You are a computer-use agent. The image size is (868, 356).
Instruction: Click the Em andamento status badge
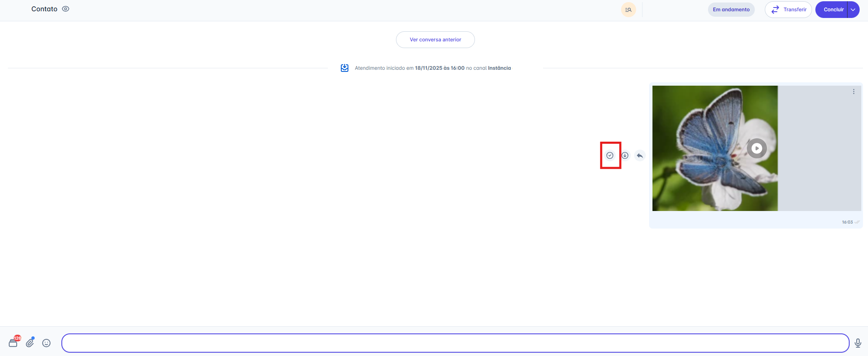pyautogui.click(x=731, y=10)
